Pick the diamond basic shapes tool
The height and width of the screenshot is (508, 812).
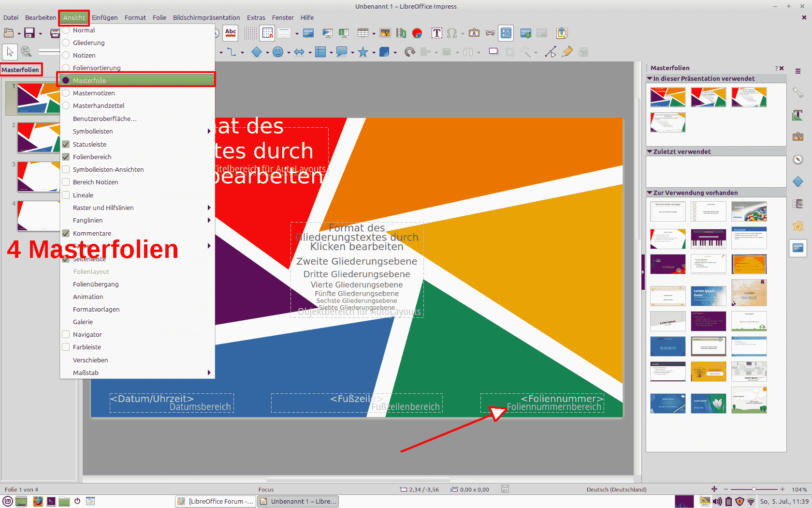[257, 52]
